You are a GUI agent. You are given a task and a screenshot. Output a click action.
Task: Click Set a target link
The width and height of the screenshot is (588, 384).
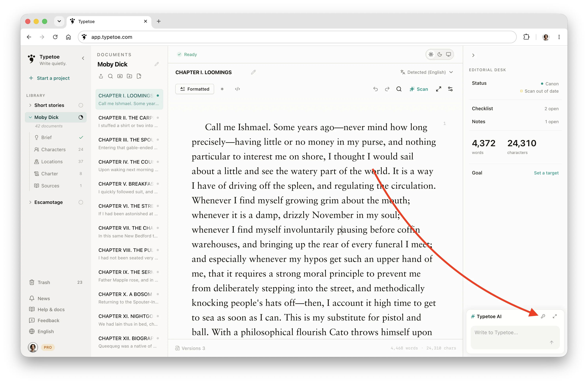546,173
